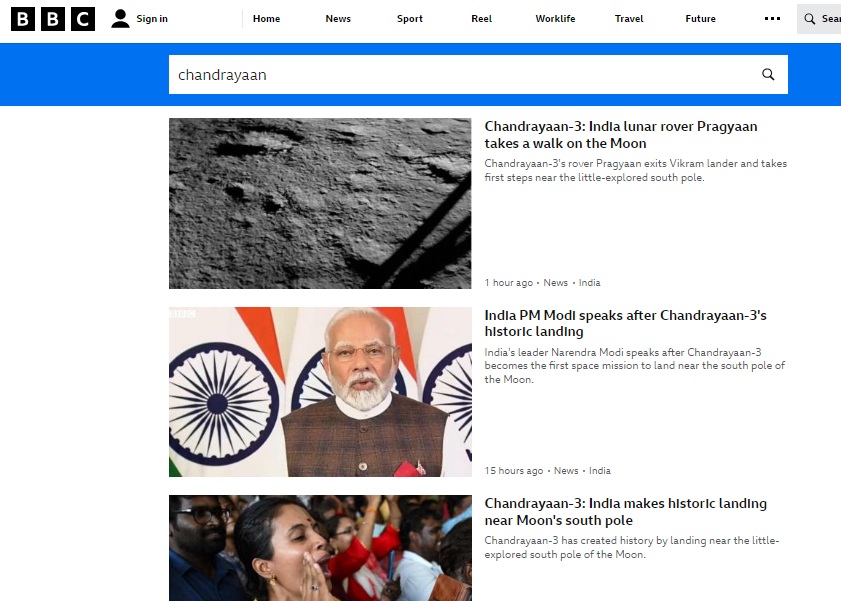Open the Sport section
This screenshot has width=841, height=601.
pyautogui.click(x=410, y=19)
